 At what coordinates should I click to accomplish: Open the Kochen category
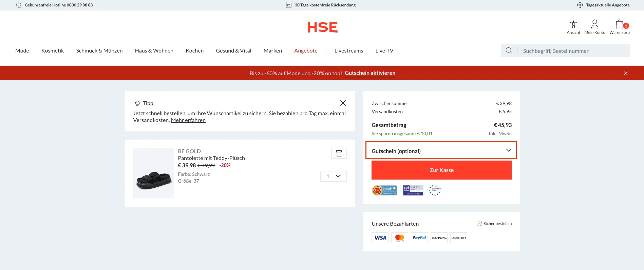(x=195, y=50)
